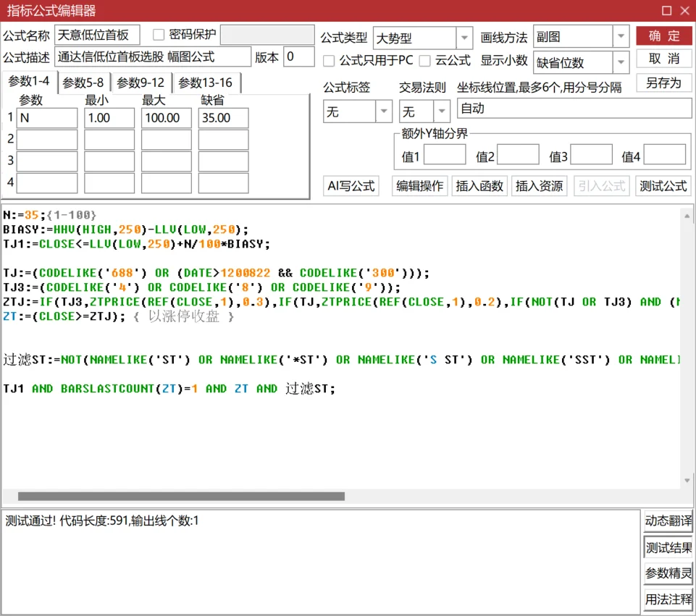This screenshot has height=616, width=696.
Task: Switch to the 参数13-16 tab
Action: (x=206, y=83)
